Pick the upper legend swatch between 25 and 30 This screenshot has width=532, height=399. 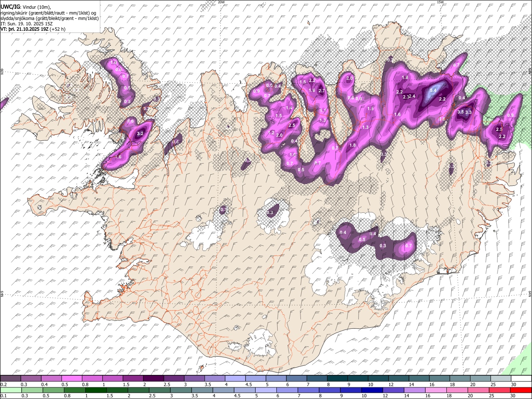coord(500,379)
